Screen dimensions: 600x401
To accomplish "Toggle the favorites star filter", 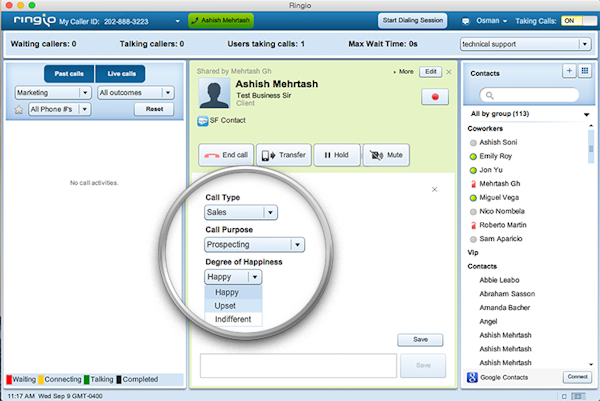I will (18, 109).
